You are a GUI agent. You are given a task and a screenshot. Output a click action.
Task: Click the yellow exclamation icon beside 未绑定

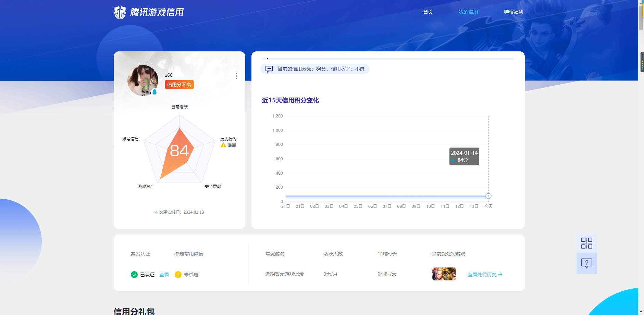pos(178,275)
